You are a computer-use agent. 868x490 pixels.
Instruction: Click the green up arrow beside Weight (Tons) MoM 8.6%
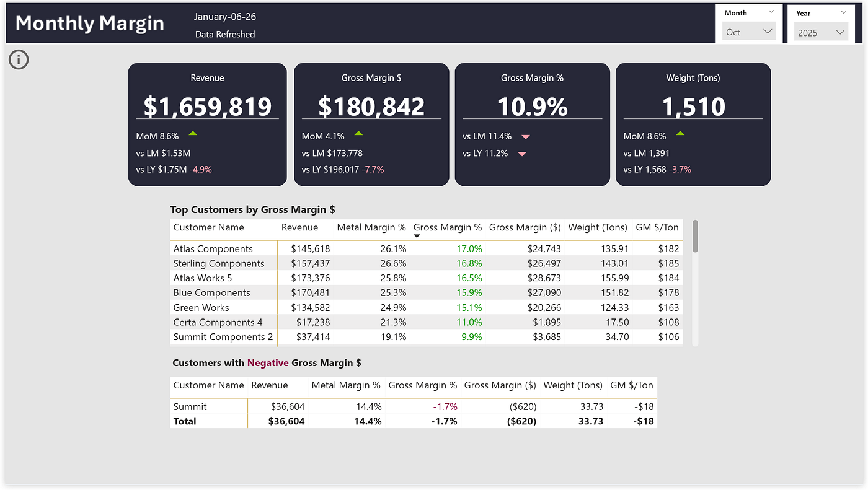680,133
